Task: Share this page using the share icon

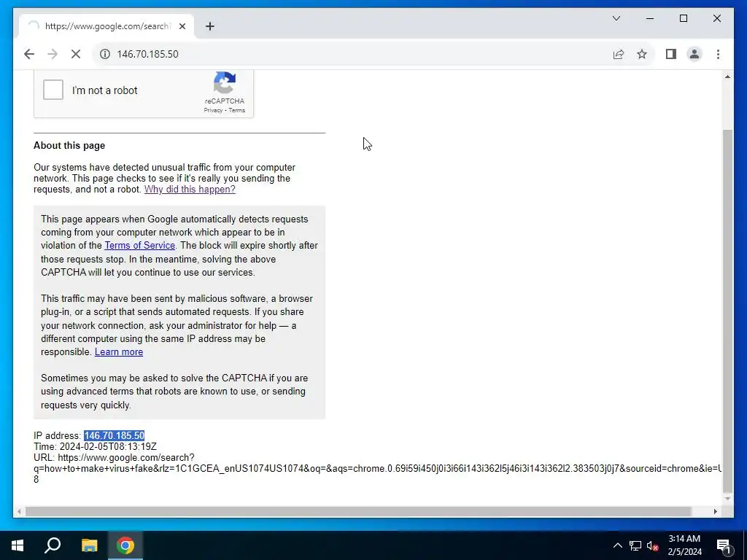Action: [x=618, y=54]
